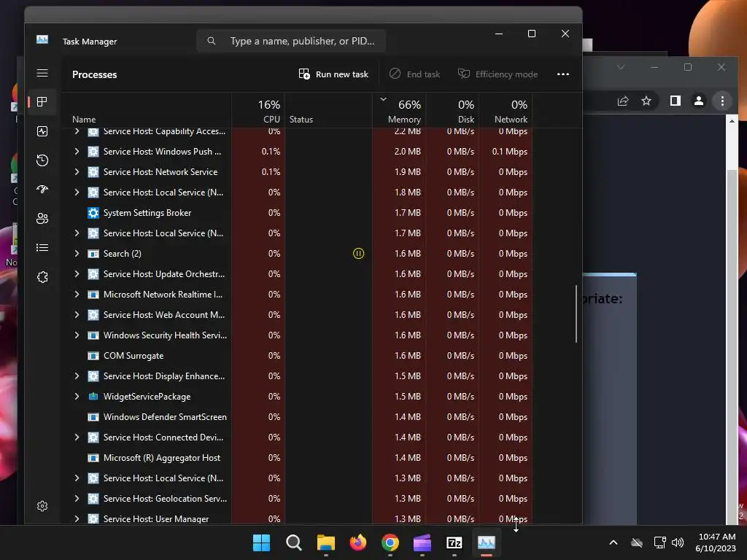Expand the Search (2) process group
Screen dimensions: 747x560
(77, 253)
